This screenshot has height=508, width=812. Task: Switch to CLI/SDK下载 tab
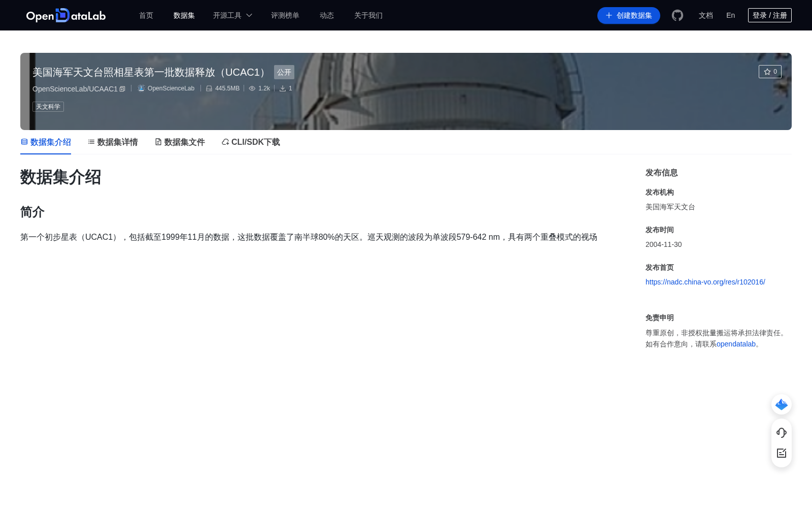pos(251,142)
